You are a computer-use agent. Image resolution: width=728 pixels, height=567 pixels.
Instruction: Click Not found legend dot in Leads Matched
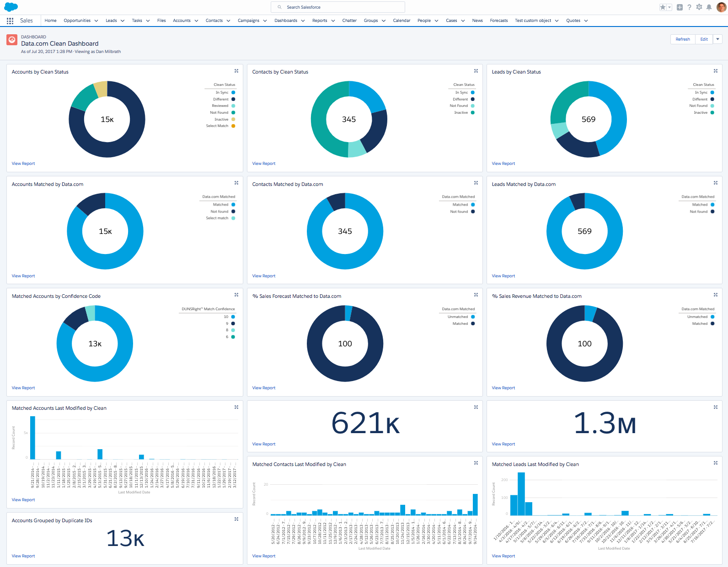click(x=712, y=212)
